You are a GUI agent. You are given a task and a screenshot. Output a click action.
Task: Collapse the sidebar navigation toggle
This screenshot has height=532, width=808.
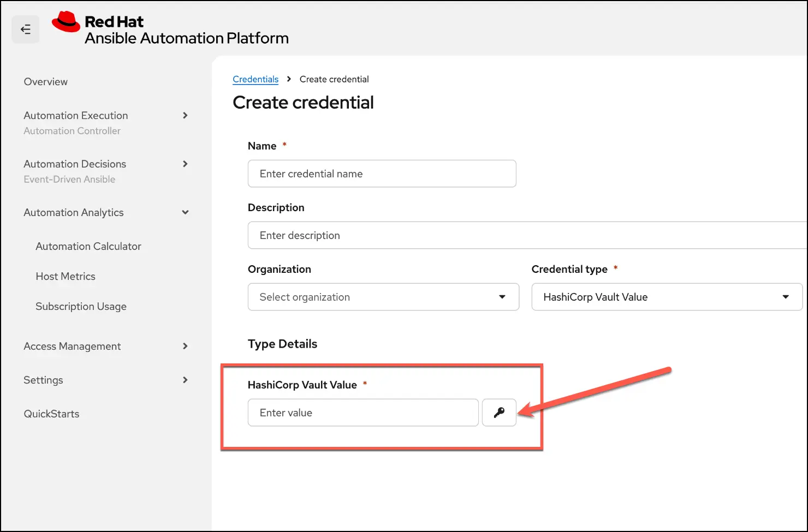coord(26,29)
